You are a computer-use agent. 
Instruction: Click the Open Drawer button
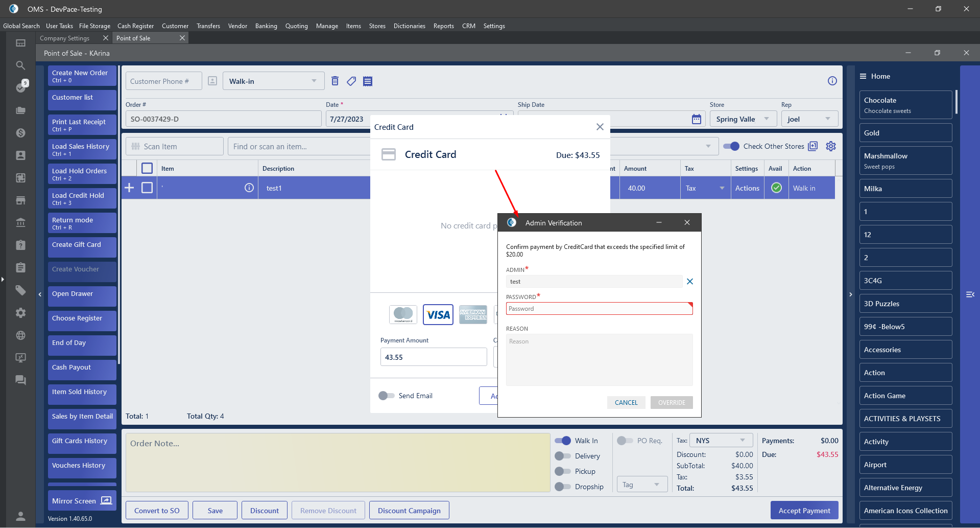(x=82, y=296)
